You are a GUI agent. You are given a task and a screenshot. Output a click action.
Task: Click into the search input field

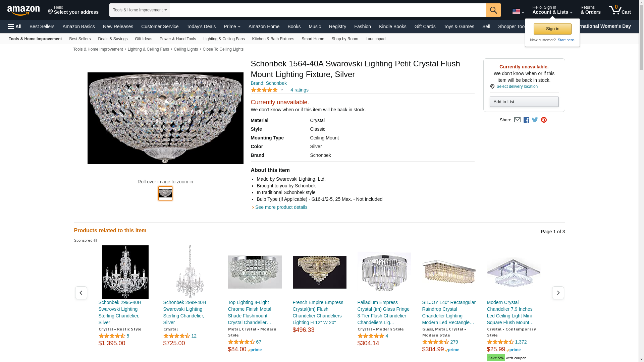(328, 10)
